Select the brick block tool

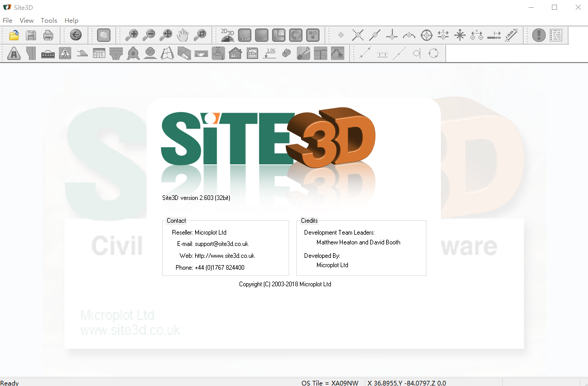coord(287,54)
